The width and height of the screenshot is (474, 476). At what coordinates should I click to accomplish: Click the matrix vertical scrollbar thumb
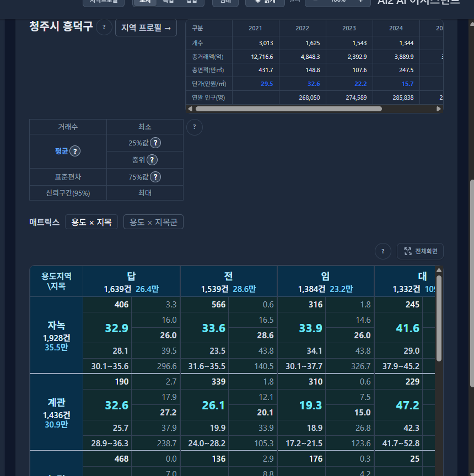click(x=439, y=318)
